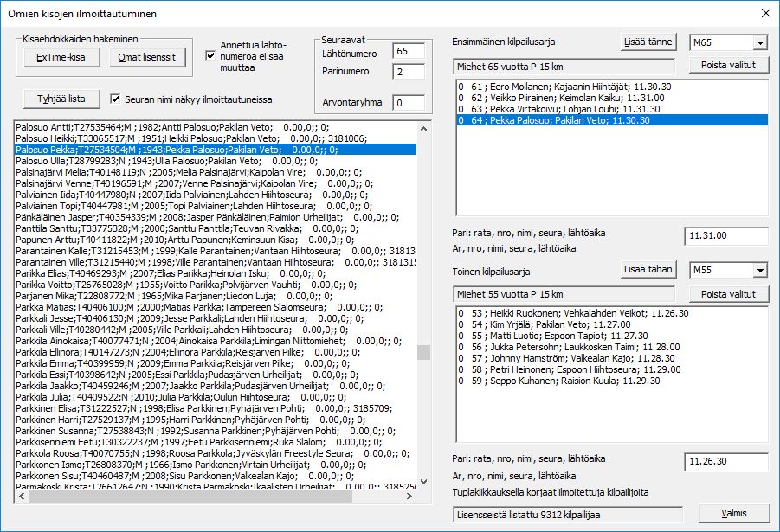Image resolution: width=780 pixels, height=532 pixels.
Task: Click Lisää tähän for second series
Action: pyautogui.click(x=648, y=270)
